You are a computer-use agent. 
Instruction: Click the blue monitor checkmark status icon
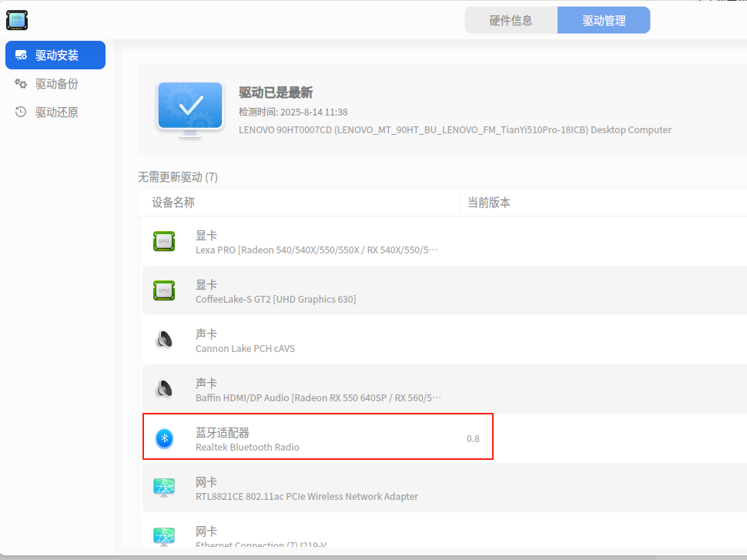pyautogui.click(x=190, y=109)
